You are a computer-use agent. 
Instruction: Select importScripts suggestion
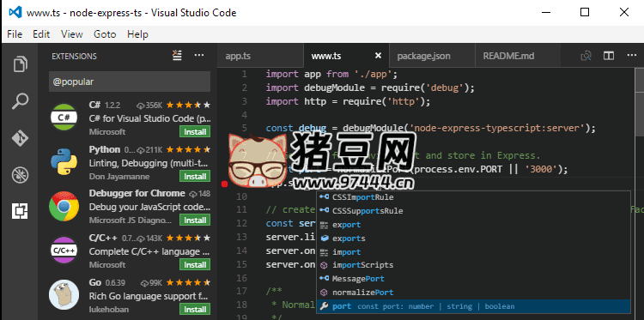tap(473, 265)
